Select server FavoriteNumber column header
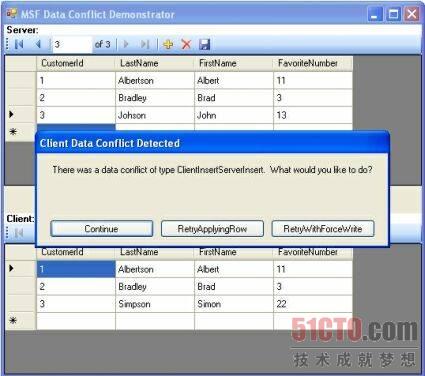This screenshot has height=376, width=425. coord(313,63)
